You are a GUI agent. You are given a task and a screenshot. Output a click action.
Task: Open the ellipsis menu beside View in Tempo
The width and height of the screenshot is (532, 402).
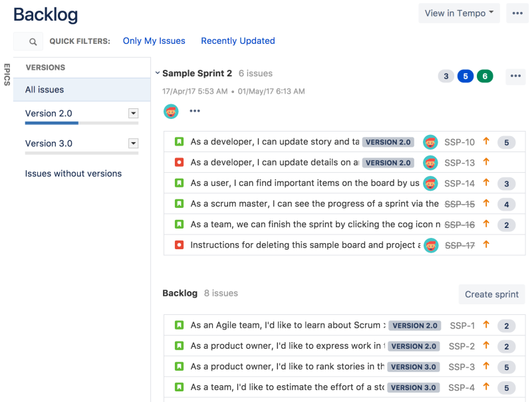coord(517,13)
